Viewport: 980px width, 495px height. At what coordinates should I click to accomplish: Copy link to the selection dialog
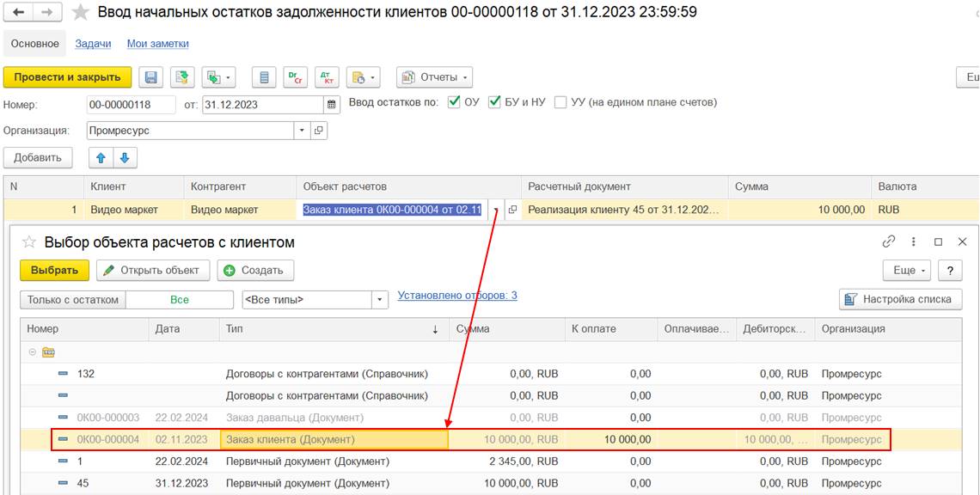[x=889, y=242]
